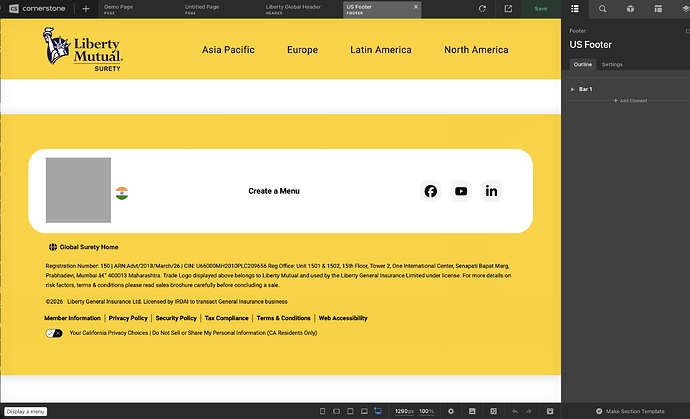Click the refresh preview icon

482,9
